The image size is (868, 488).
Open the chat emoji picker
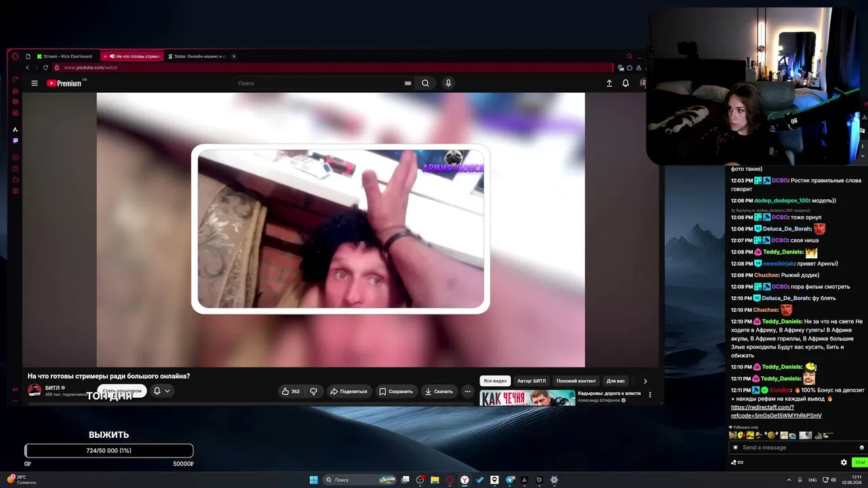tap(862, 447)
